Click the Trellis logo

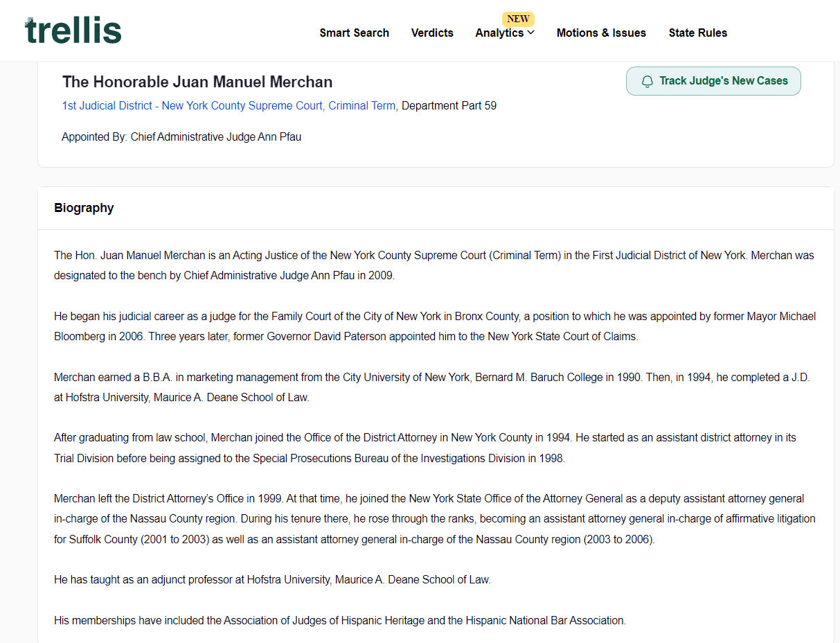click(73, 31)
